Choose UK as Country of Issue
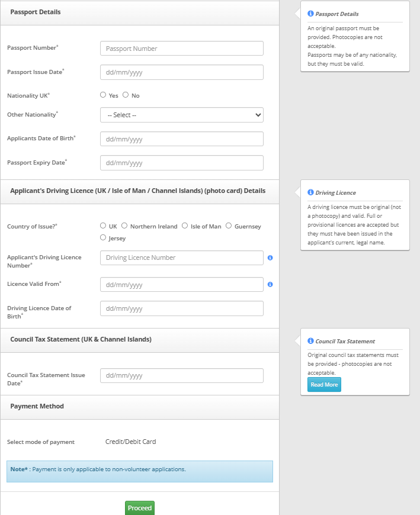The image size is (420, 515). (103, 226)
